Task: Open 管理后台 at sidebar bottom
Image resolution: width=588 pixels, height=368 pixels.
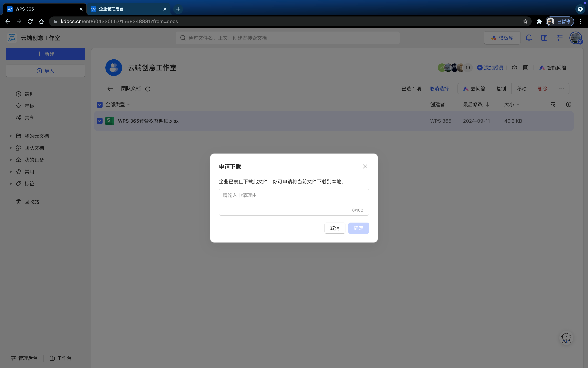Action: coord(24,358)
